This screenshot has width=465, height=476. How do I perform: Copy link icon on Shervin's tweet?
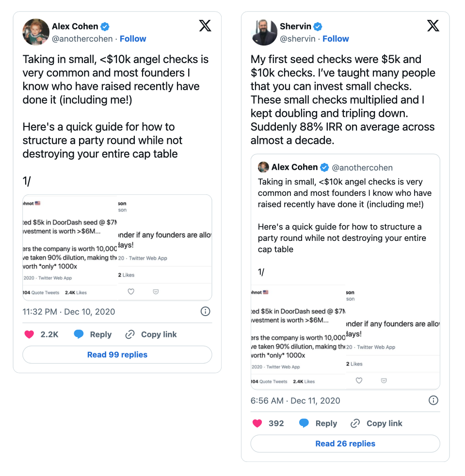(x=355, y=423)
